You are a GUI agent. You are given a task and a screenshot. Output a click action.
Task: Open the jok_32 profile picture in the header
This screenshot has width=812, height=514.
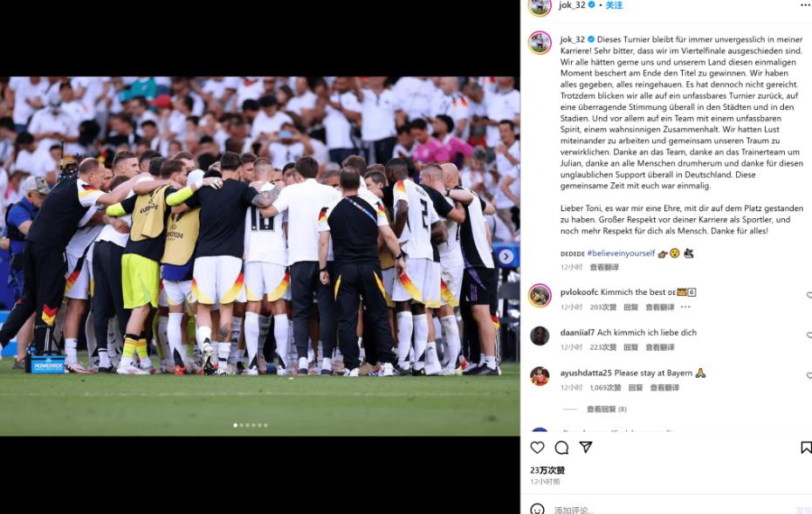pyautogui.click(x=539, y=6)
